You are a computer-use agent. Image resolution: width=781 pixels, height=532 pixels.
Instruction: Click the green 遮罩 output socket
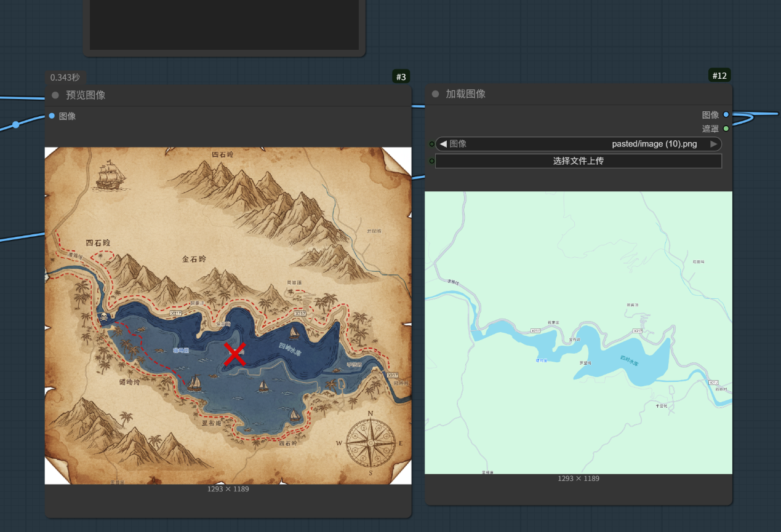[x=726, y=129]
